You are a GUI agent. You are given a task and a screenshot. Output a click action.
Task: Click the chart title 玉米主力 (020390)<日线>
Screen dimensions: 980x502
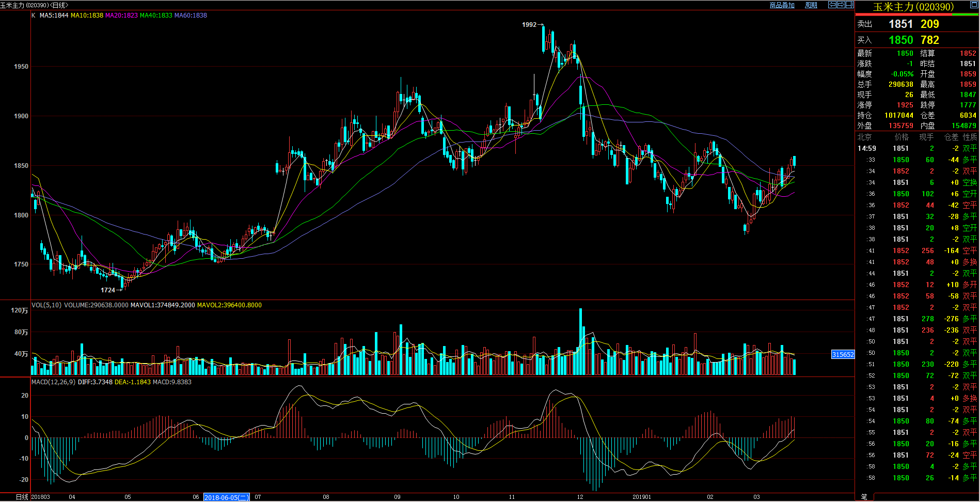34,5
